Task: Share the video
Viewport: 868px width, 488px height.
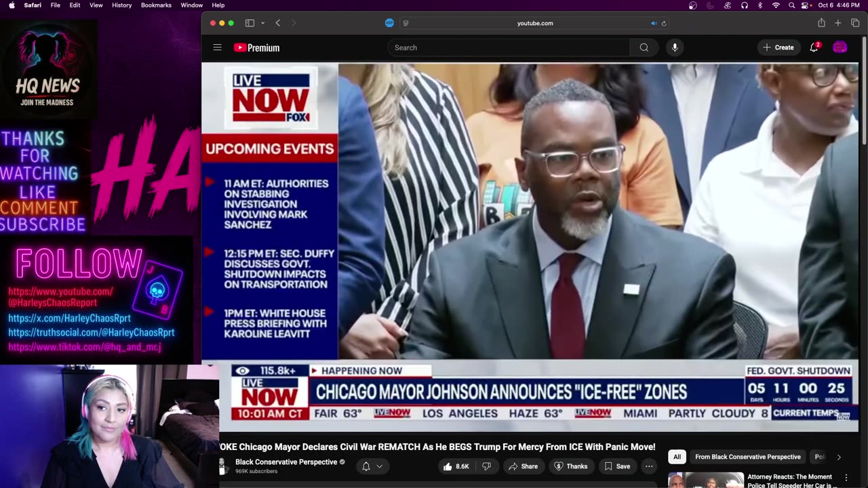Action: click(523, 466)
